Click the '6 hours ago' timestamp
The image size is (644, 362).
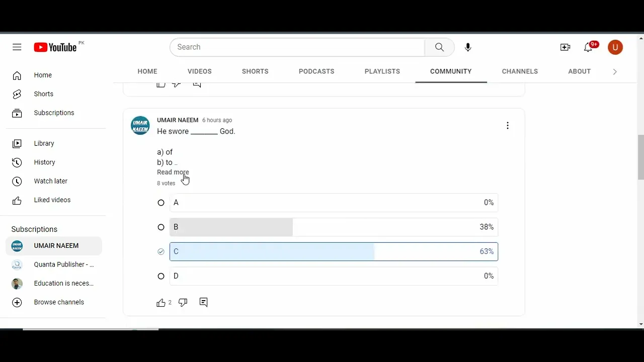pyautogui.click(x=217, y=120)
